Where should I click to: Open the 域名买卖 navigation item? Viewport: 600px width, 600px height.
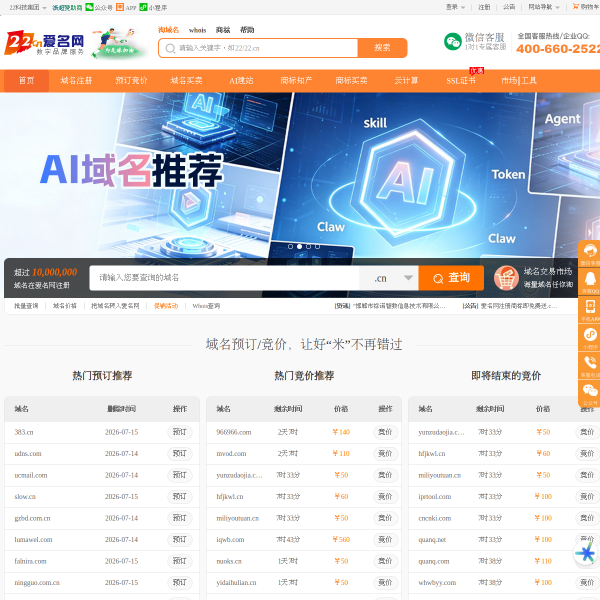pos(186,80)
